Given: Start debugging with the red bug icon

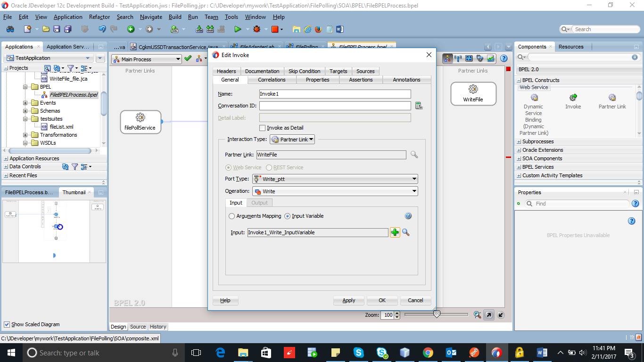Looking at the screenshot, I should (257, 29).
